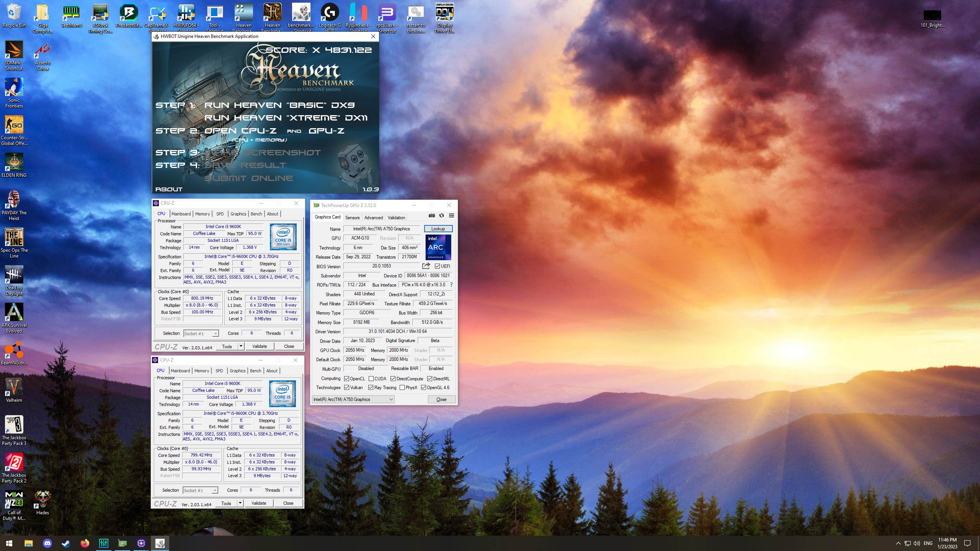Open Bench tab in lower CPU-Z

tap(255, 371)
